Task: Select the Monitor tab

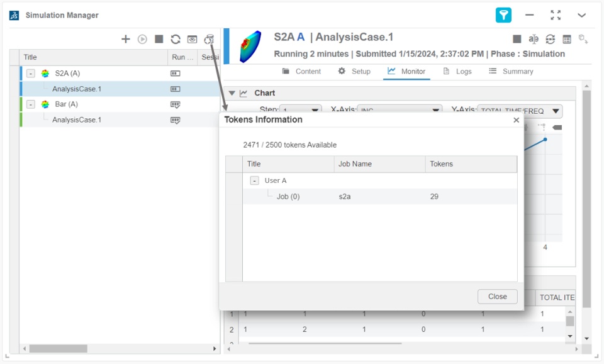Action: [406, 71]
